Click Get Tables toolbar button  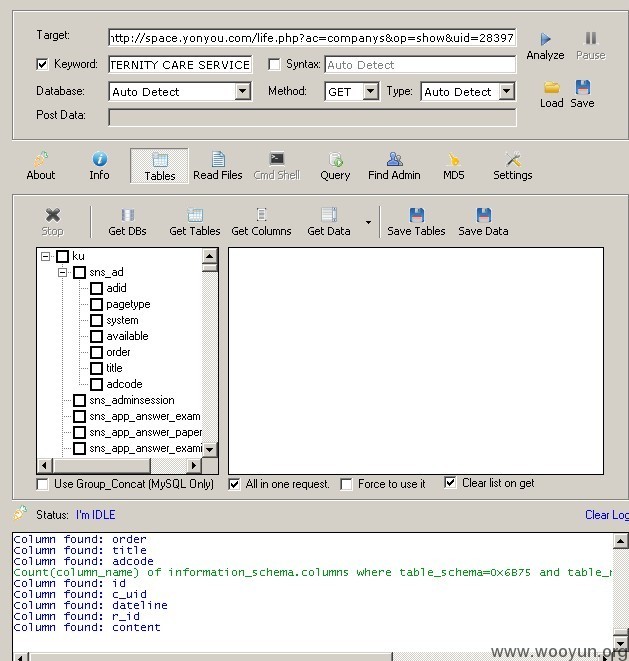(195, 222)
